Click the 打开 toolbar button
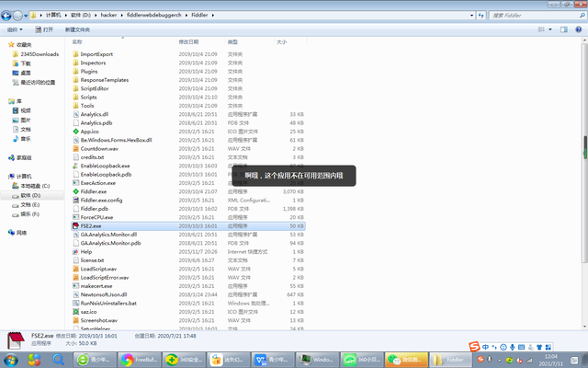The width and height of the screenshot is (588, 368). [44, 29]
